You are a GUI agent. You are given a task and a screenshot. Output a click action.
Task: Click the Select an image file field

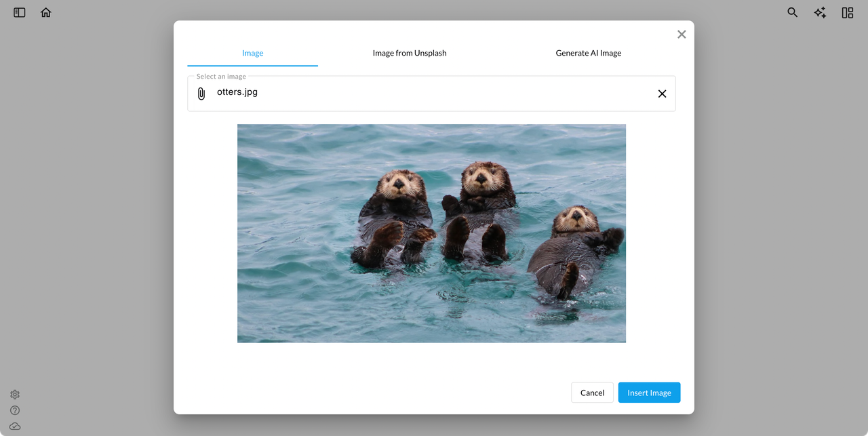431,94
